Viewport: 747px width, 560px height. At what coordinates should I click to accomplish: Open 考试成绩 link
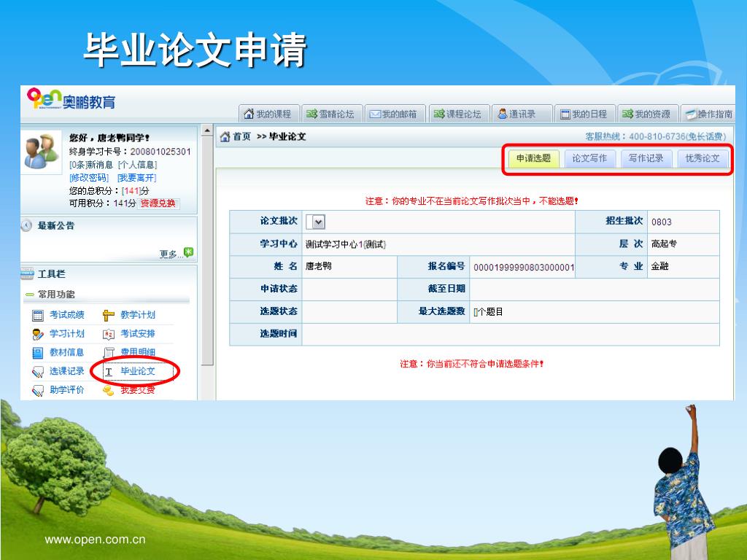pyautogui.click(x=66, y=315)
